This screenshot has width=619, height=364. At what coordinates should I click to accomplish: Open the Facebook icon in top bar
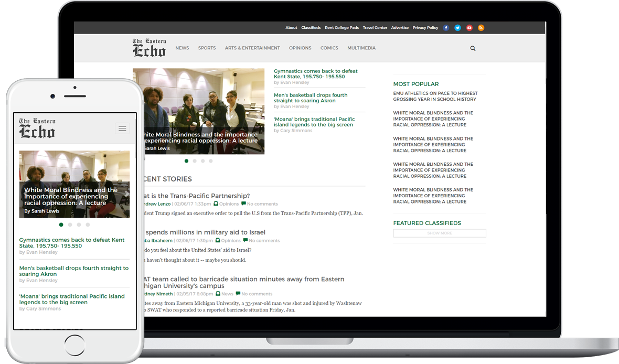446,28
